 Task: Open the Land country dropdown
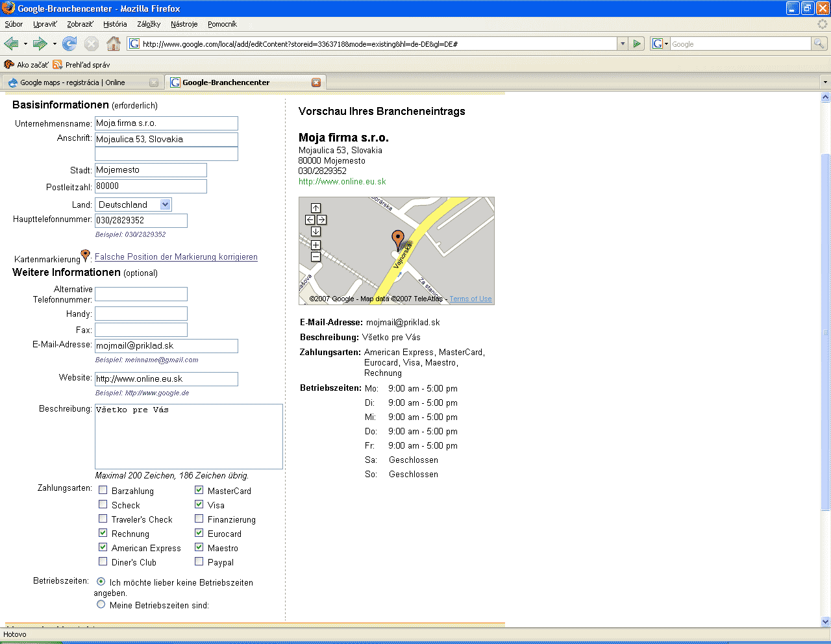tap(134, 204)
